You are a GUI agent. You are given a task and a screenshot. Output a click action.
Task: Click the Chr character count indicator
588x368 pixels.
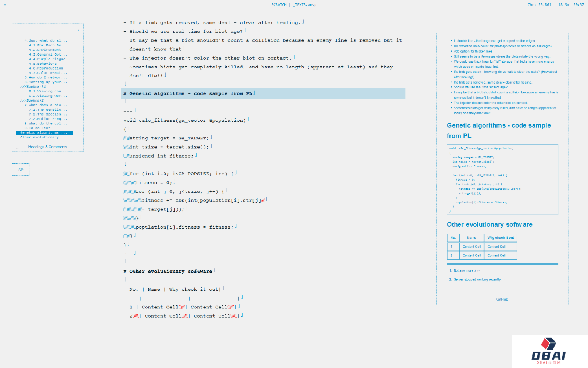tap(539, 5)
